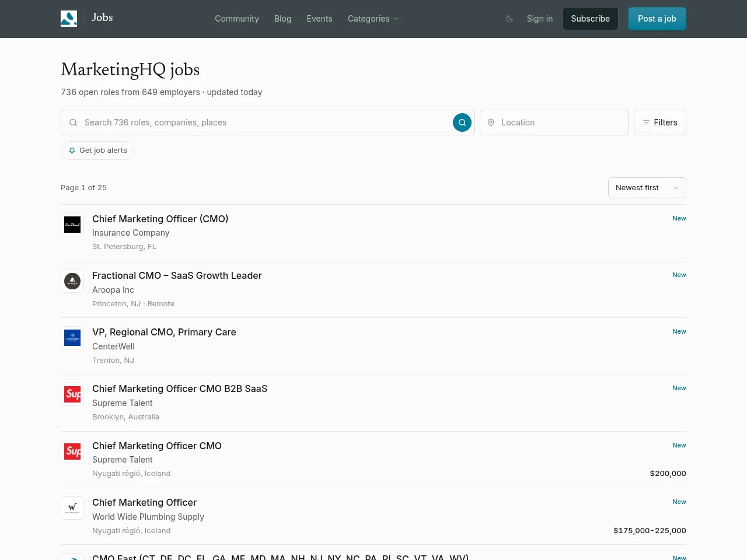
Task: Open Chief Marketing Officer CMO $200,000 listing
Action: pos(157,446)
